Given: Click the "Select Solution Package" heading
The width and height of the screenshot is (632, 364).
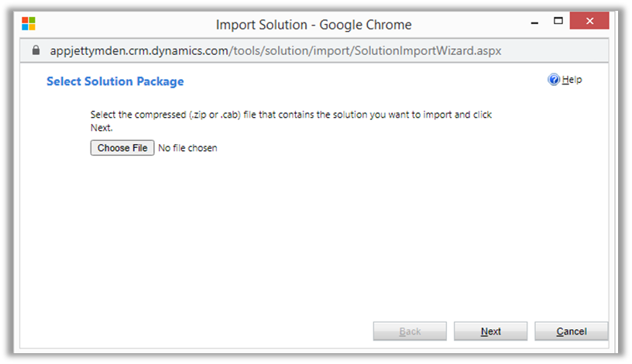Looking at the screenshot, I should pos(115,81).
